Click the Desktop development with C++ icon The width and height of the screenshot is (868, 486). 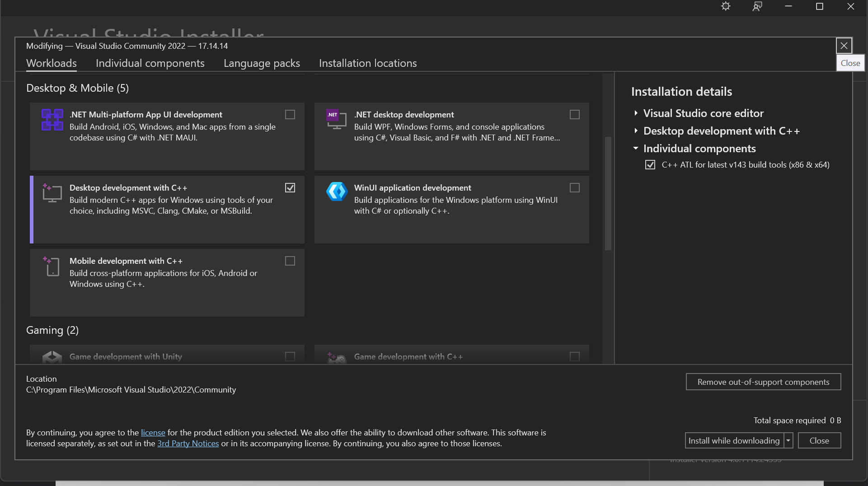click(52, 193)
